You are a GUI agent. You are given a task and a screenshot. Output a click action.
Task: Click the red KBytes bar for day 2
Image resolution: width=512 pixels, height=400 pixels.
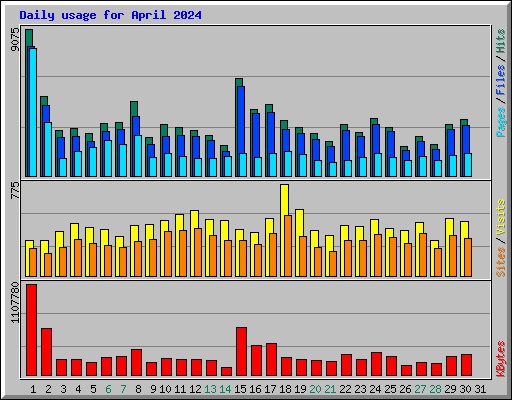tap(46, 352)
